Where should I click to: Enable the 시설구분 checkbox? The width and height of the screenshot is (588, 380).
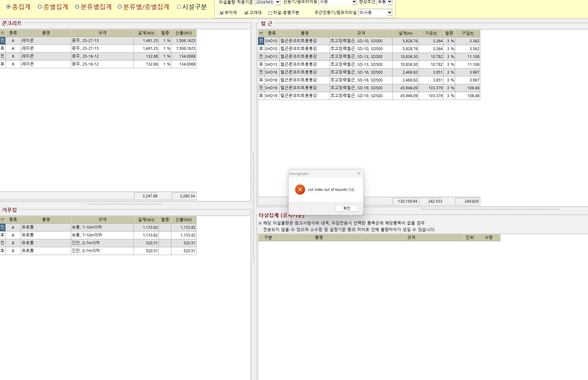179,7
